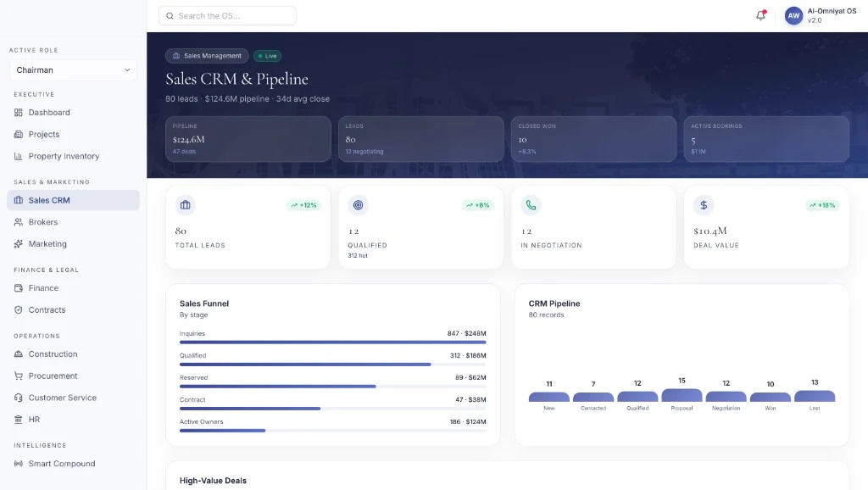Click the Closed Won card

[x=593, y=139]
